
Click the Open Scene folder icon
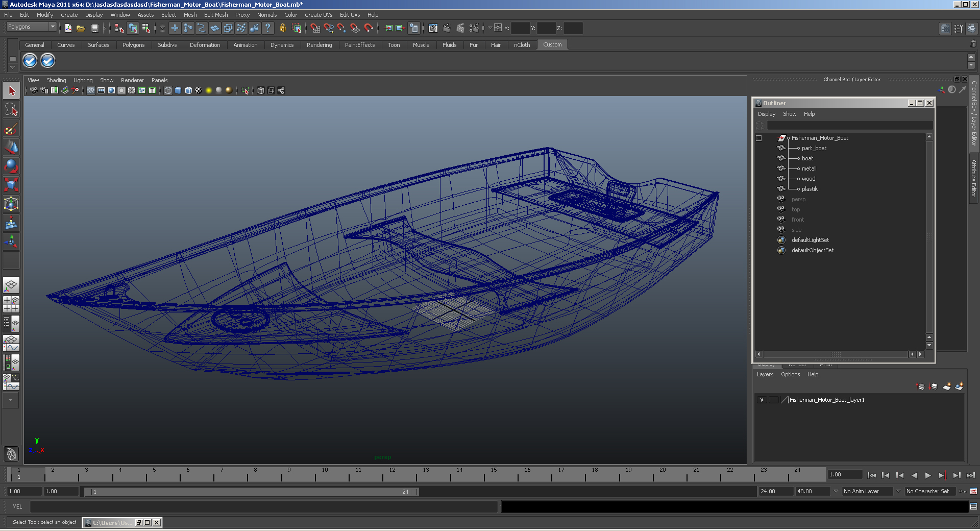[x=81, y=28]
